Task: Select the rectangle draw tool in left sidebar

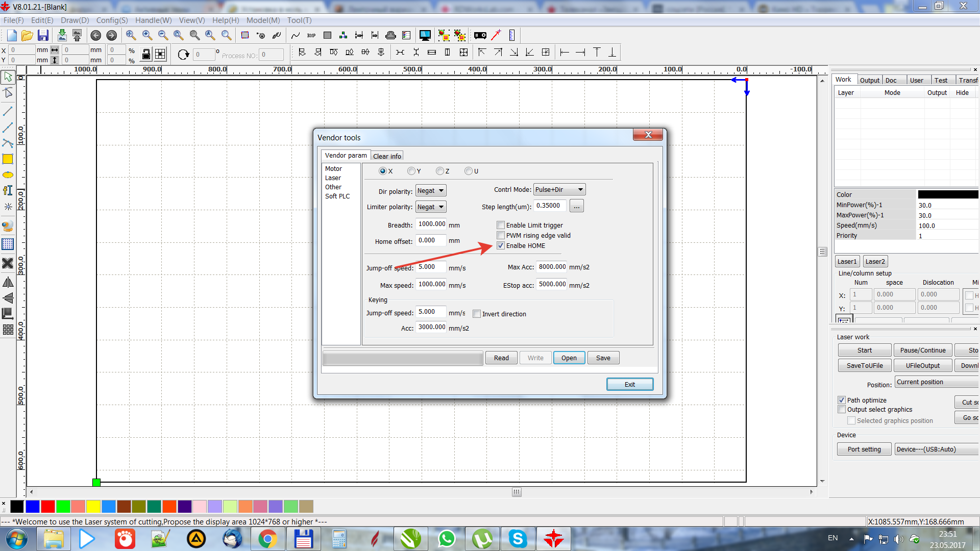Action: 8,159
